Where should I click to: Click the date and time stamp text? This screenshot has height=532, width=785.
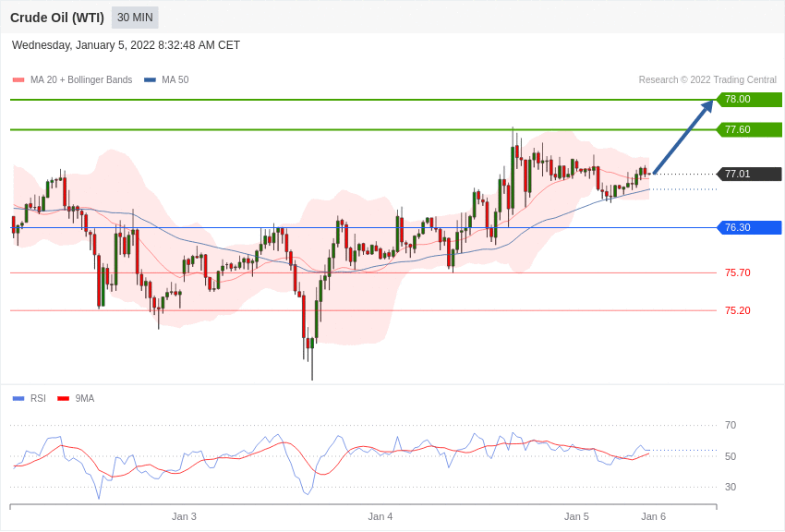[126, 45]
